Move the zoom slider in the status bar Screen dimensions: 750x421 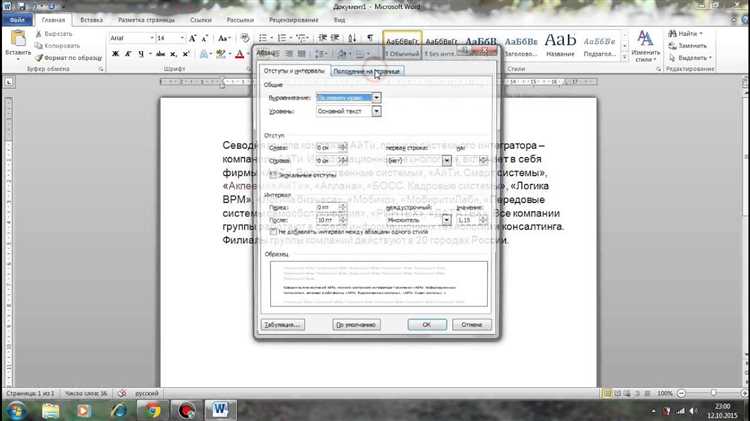[x=713, y=393]
